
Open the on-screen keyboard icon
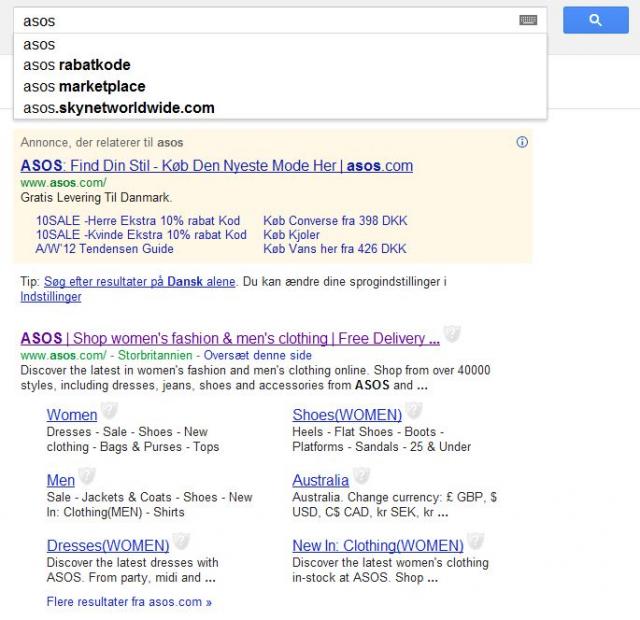click(528, 20)
